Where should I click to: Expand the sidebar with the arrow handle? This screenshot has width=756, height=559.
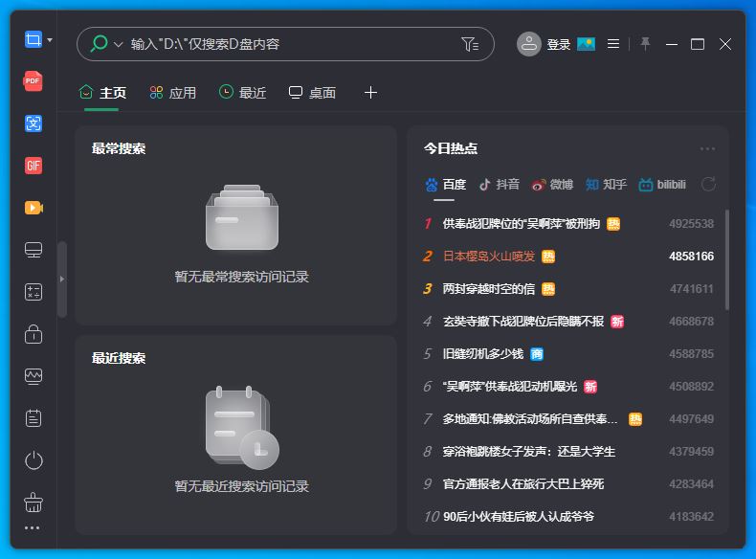coord(61,279)
